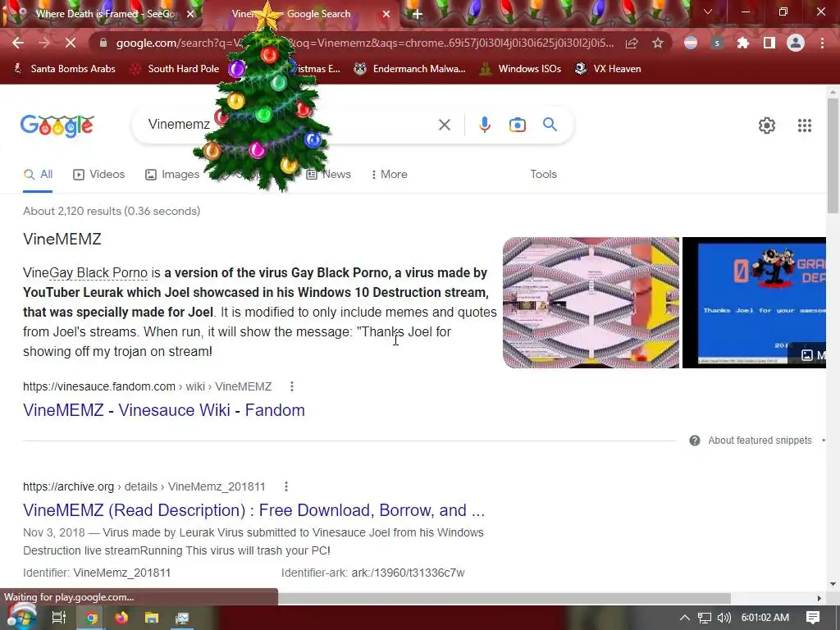Open Firefox from the taskbar
Image resolution: width=840 pixels, height=630 pixels.
(121, 618)
